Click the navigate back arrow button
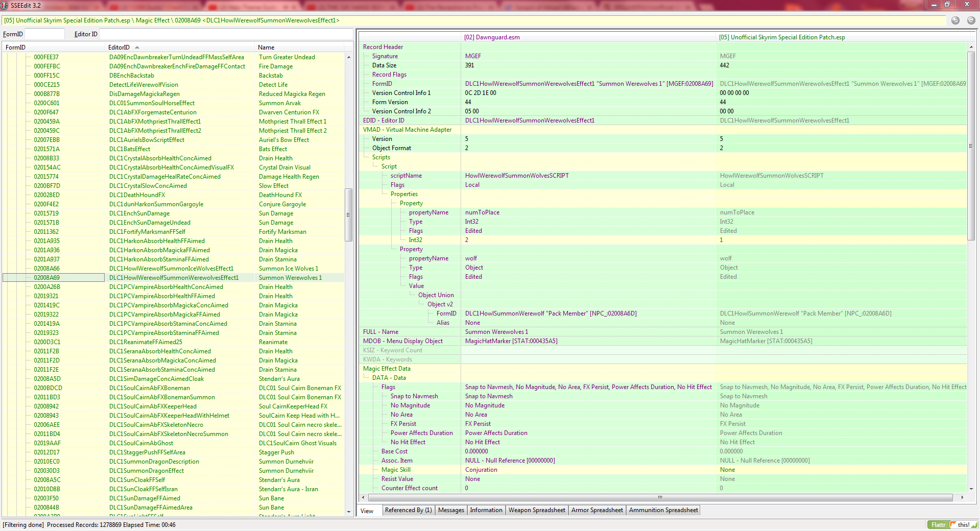 point(955,20)
